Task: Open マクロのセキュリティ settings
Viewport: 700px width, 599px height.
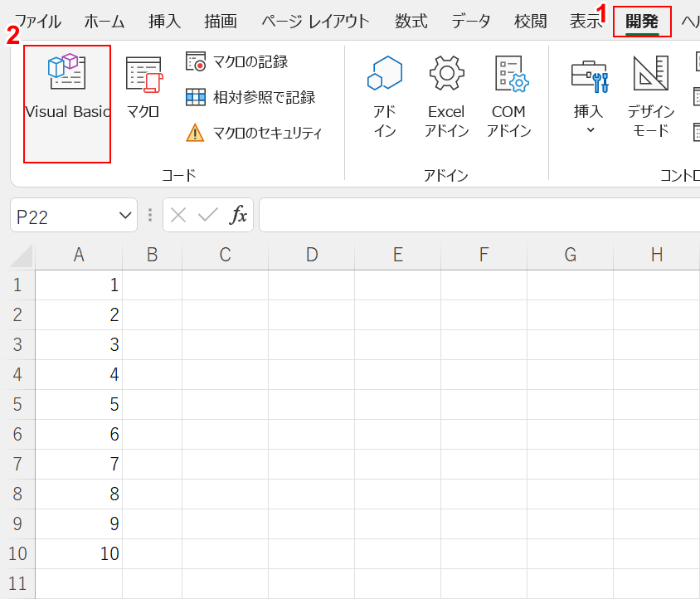Action: (x=255, y=133)
